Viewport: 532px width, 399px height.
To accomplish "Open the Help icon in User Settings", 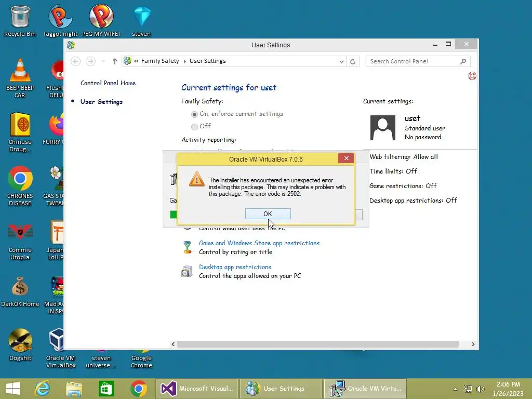I will 472,76.
